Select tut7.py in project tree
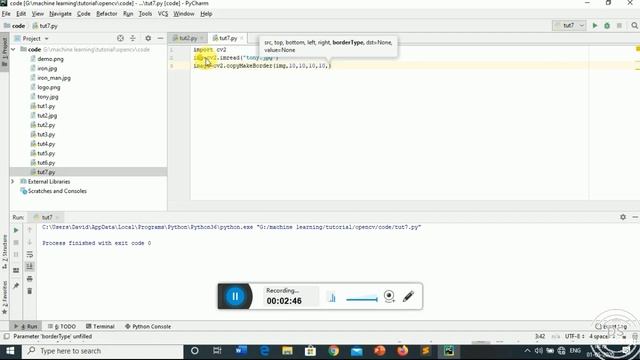Viewport: 640px width, 360px height. [46, 172]
